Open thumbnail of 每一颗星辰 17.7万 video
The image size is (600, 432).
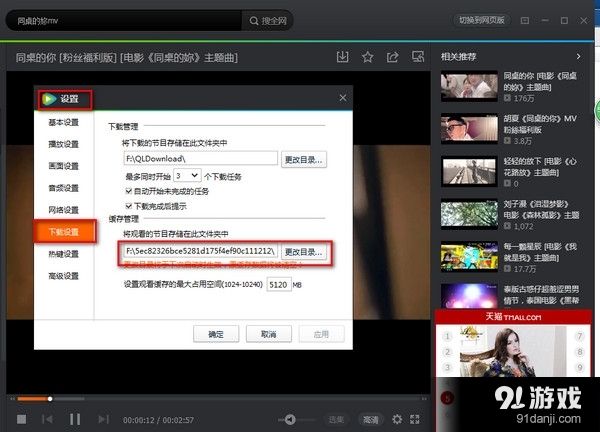[x=469, y=256]
